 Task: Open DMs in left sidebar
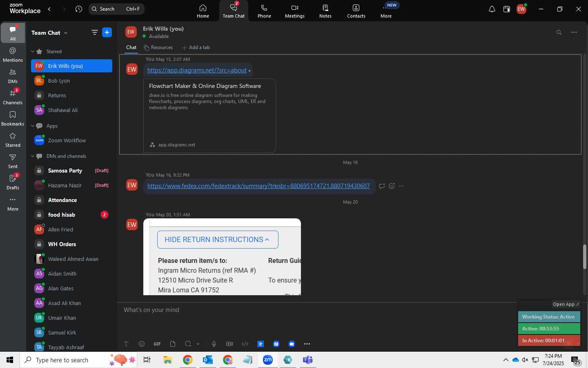pyautogui.click(x=13, y=76)
